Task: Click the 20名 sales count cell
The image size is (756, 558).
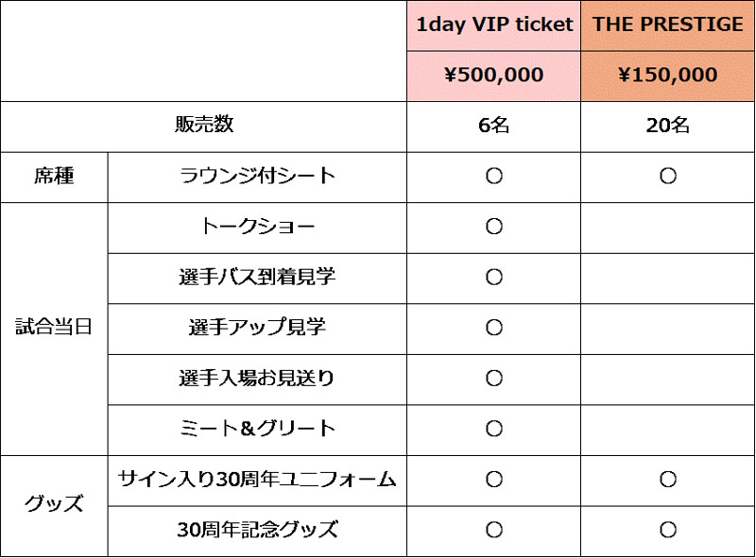Action: (668, 127)
